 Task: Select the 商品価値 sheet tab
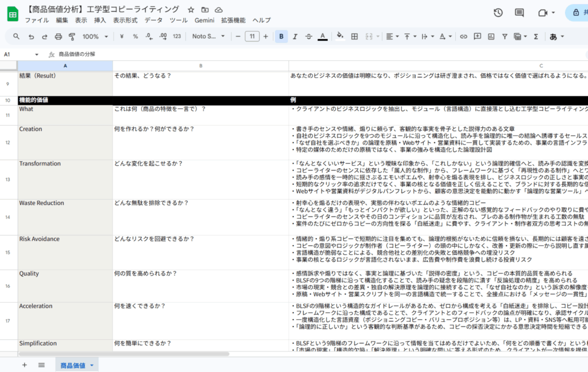74,364
